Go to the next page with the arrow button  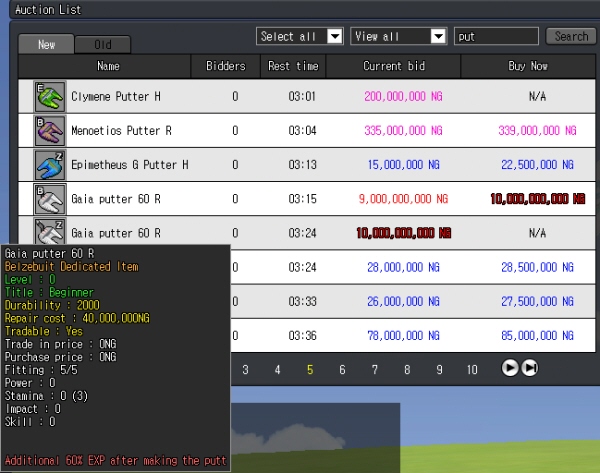point(510,368)
